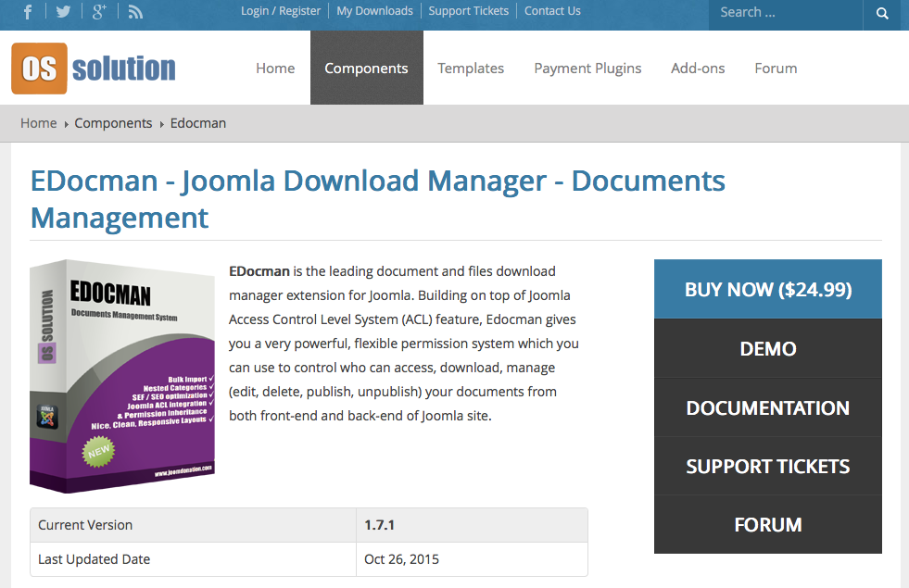The width and height of the screenshot is (909, 588).
Task: Open the Contact Us link
Action: coord(552,11)
